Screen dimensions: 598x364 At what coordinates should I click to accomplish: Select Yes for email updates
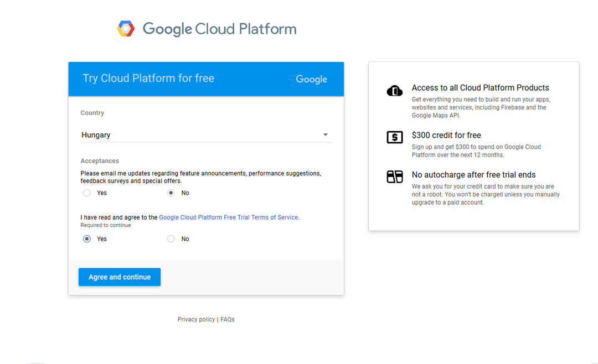[87, 193]
